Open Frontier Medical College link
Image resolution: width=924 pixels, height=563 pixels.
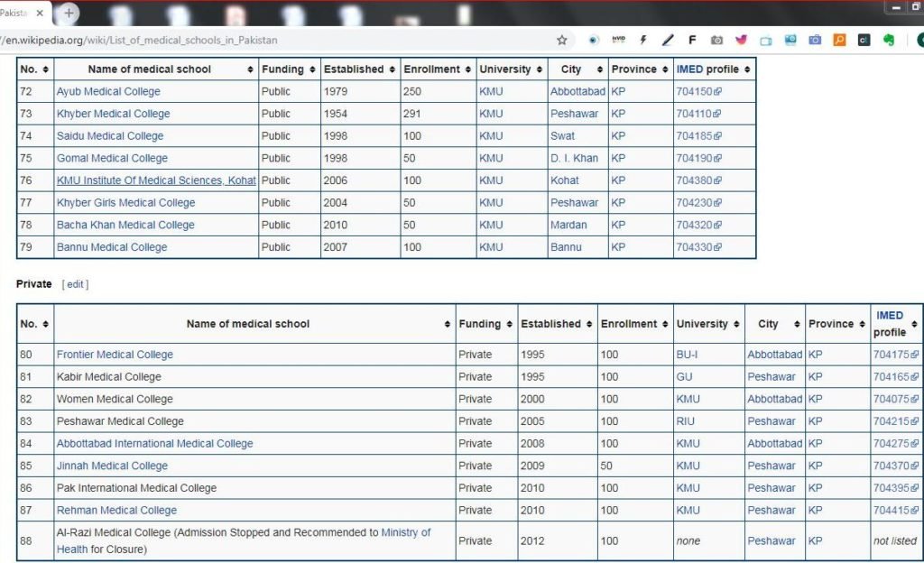pos(115,355)
